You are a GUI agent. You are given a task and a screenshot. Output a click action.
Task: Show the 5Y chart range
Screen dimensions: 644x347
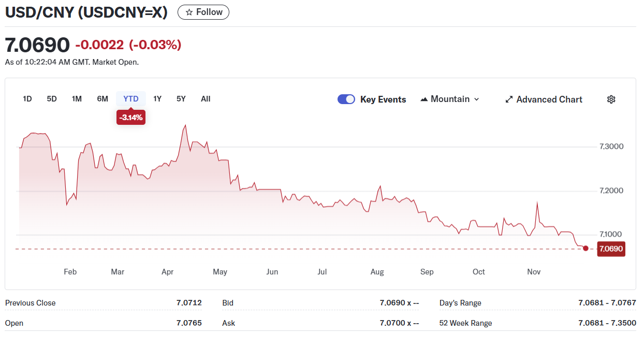(x=181, y=99)
